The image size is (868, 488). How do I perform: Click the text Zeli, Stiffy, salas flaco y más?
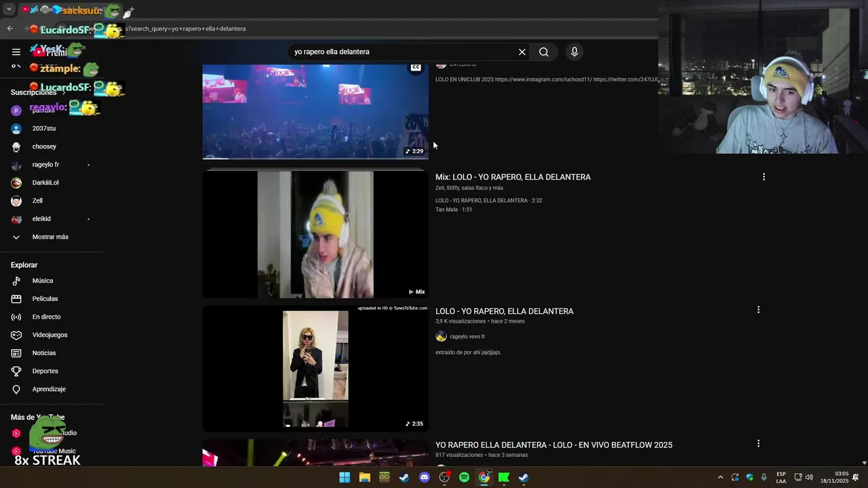pyautogui.click(x=469, y=188)
